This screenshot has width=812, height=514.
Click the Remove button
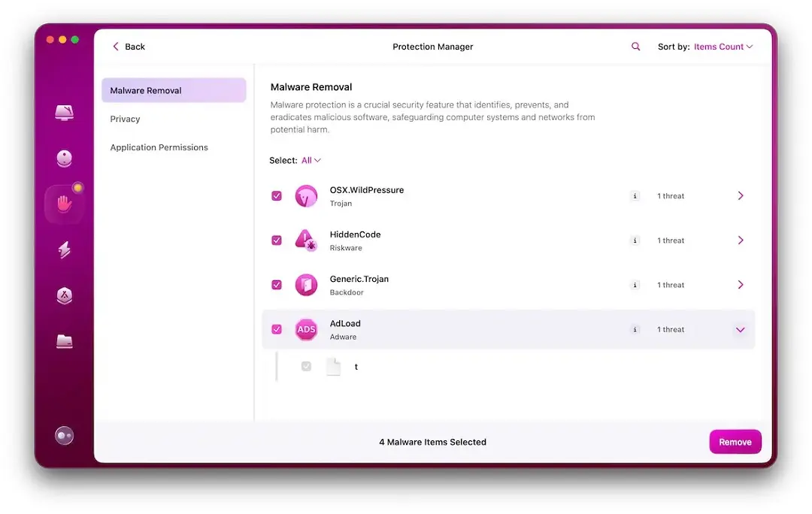(735, 442)
